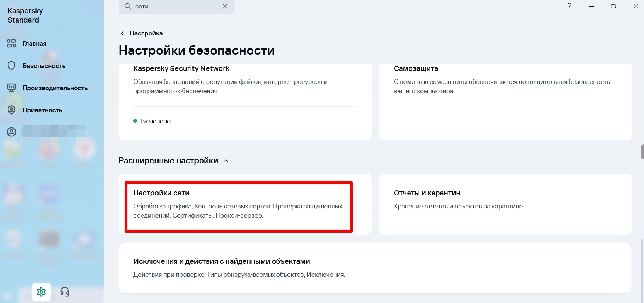Click the Безопасность shield icon
644x303 pixels.
[x=11, y=66]
